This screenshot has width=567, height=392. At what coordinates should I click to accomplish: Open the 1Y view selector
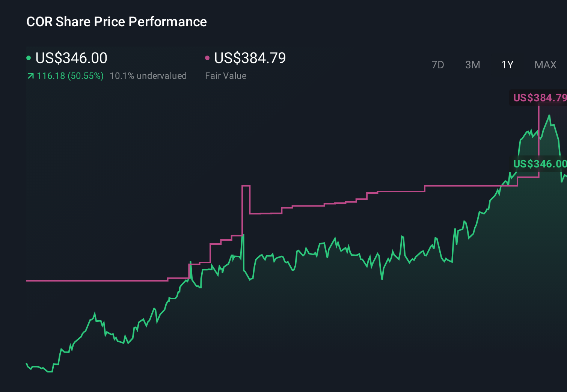point(507,65)
